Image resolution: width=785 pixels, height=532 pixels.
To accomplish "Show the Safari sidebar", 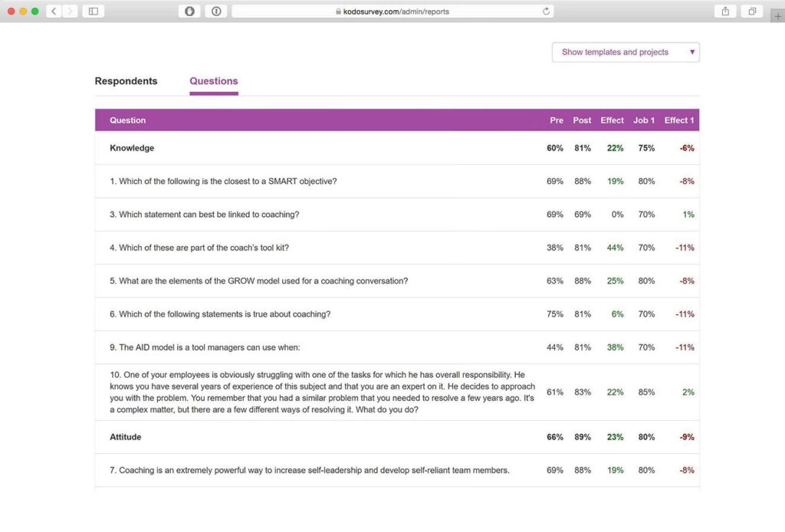I will click(94, 11).
